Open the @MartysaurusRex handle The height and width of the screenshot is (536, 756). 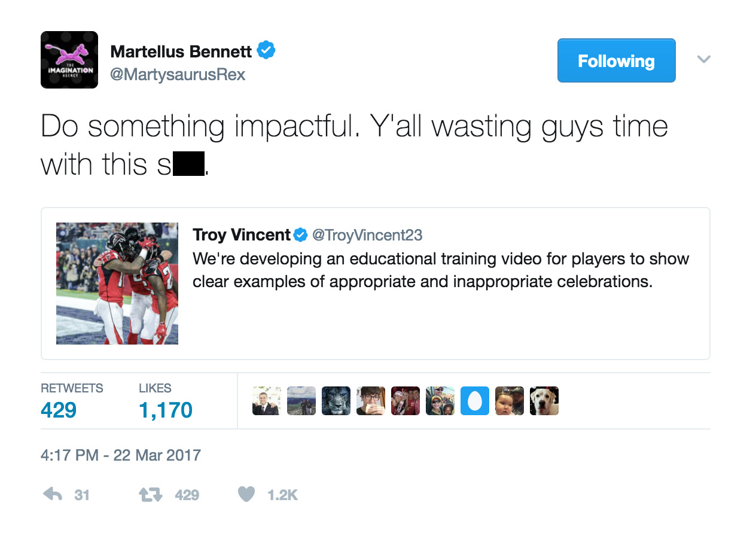click(x=178, y=75)
